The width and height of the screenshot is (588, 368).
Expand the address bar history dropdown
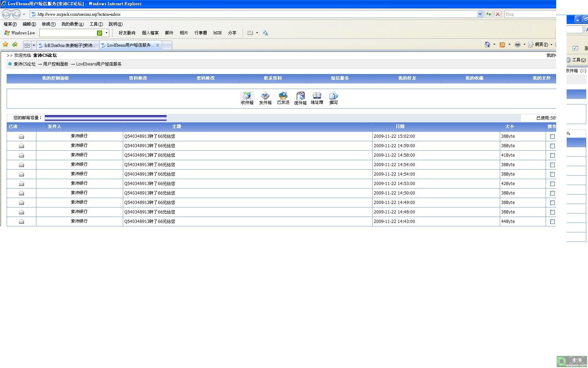coord(479,14)
